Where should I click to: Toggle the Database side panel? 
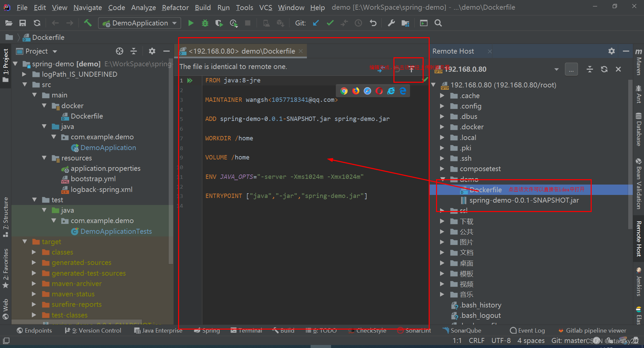pos(639,130)
